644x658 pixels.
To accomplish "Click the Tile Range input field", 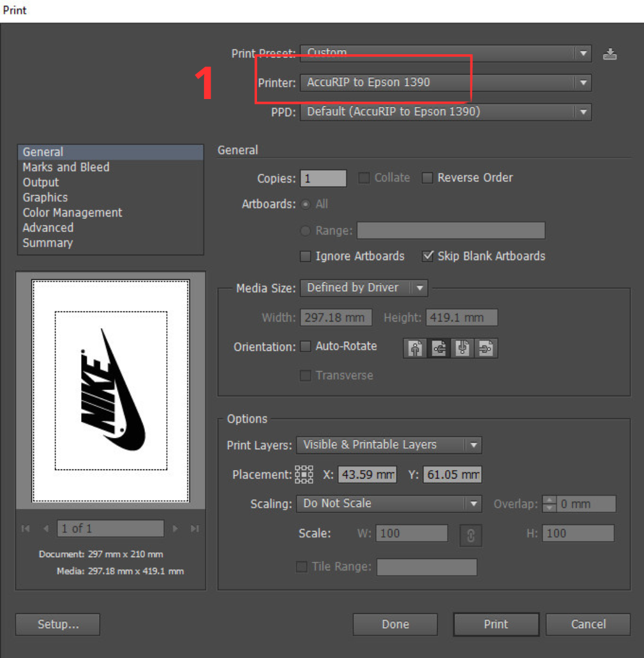I will [427, 567].
